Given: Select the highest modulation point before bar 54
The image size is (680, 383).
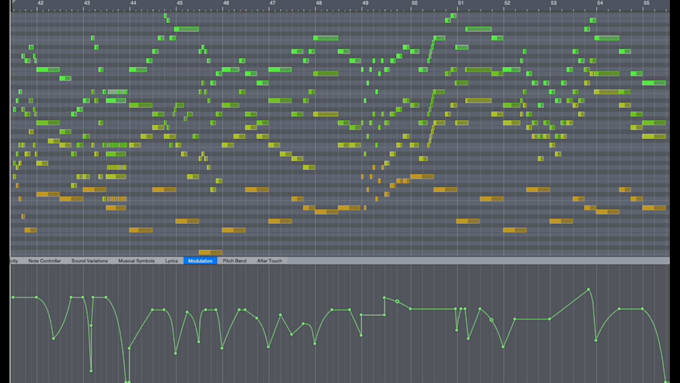Looking at the screenshot, I should 588,289.
